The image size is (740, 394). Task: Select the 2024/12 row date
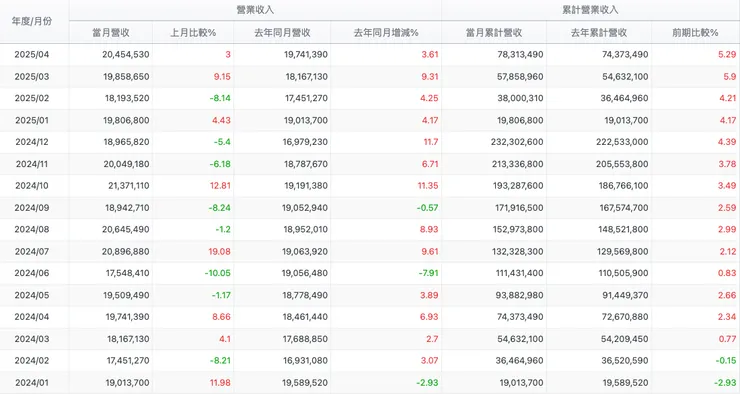click(32, 142)
